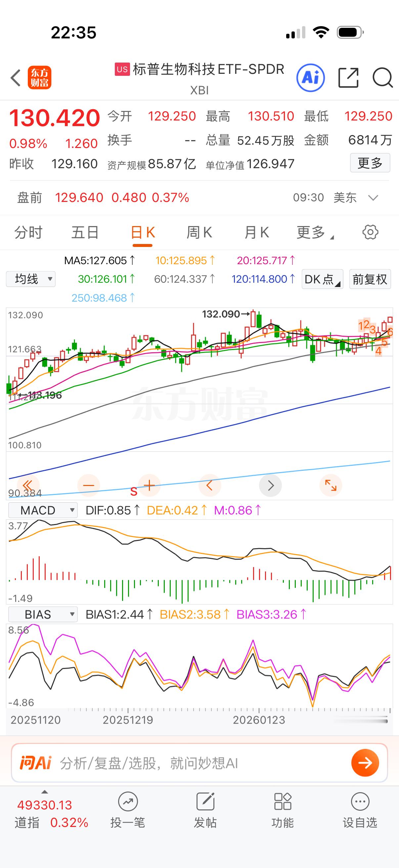Expand 盘前 pre-market chevron
This screenshot has width=399, height=868.
pos(373,198)
